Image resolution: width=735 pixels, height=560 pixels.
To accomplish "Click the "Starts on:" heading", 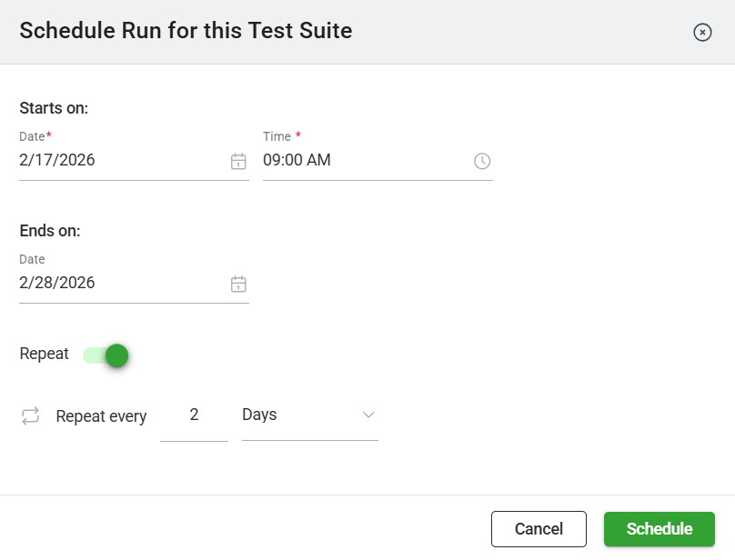I will [54, 108].
